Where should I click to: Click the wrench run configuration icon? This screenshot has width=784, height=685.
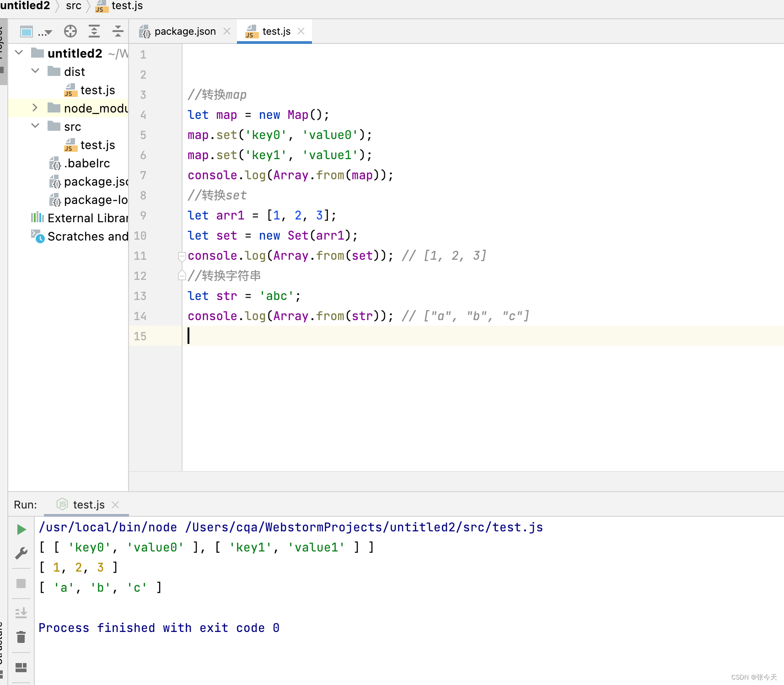click(21, 553)
